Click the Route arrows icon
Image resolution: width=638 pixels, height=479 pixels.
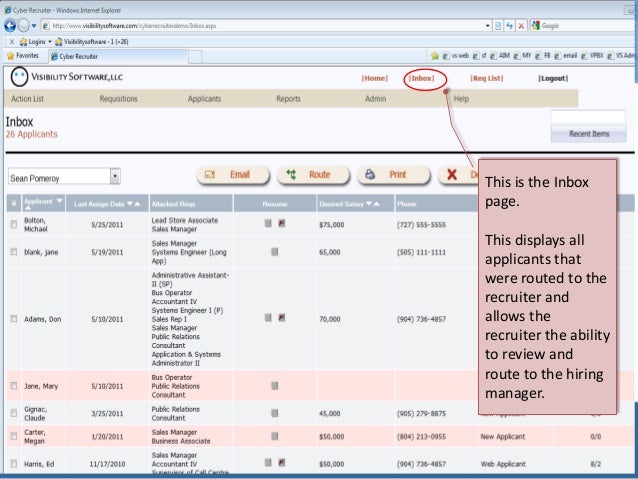pos(291,175)
